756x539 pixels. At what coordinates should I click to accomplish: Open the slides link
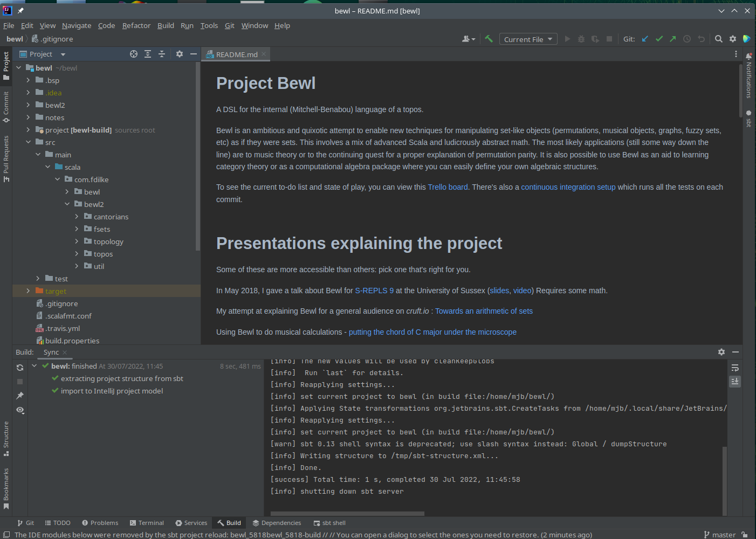[x=499, y=291]
